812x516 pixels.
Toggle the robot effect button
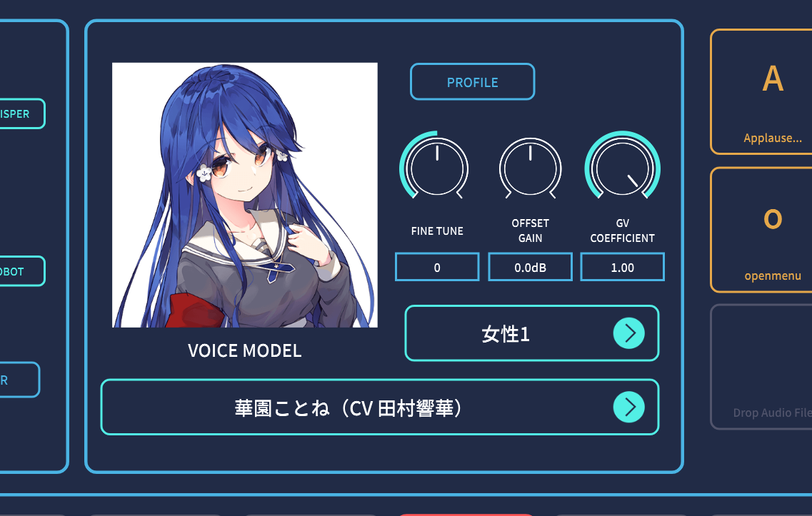coord(21,271)
